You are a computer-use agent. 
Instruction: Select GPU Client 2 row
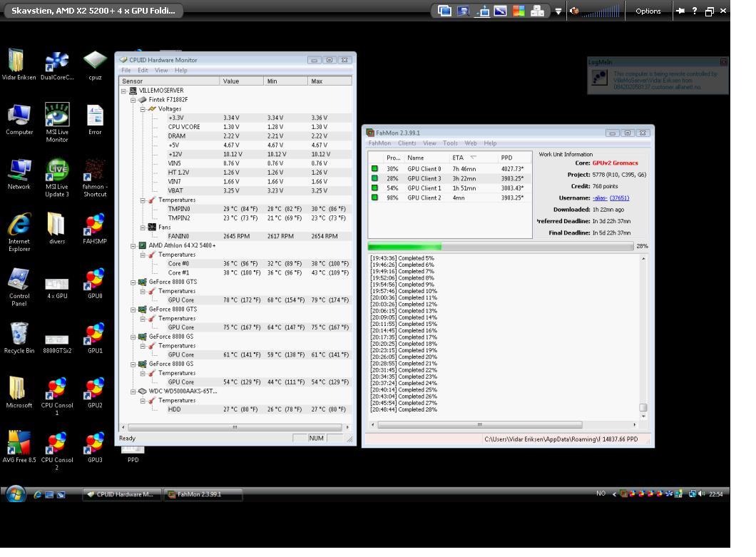(x=449, y=198)
